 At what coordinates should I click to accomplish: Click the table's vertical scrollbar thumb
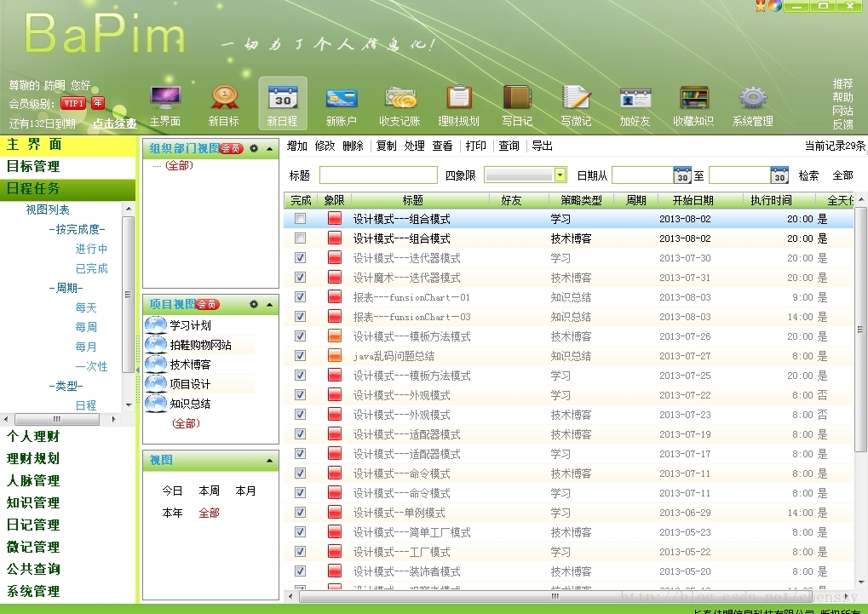coord(861,330)
